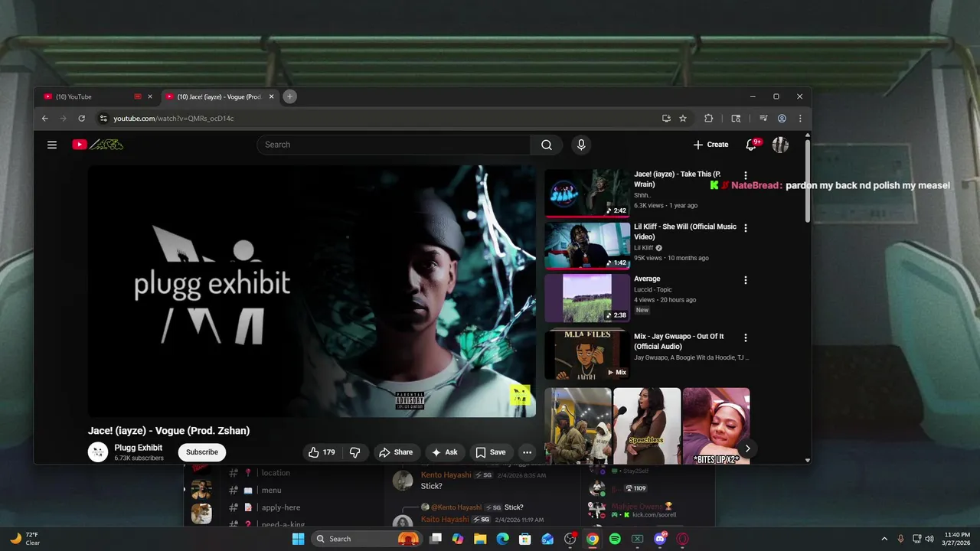
Task: Close the first YouTube tab
Action: point(150,96)
